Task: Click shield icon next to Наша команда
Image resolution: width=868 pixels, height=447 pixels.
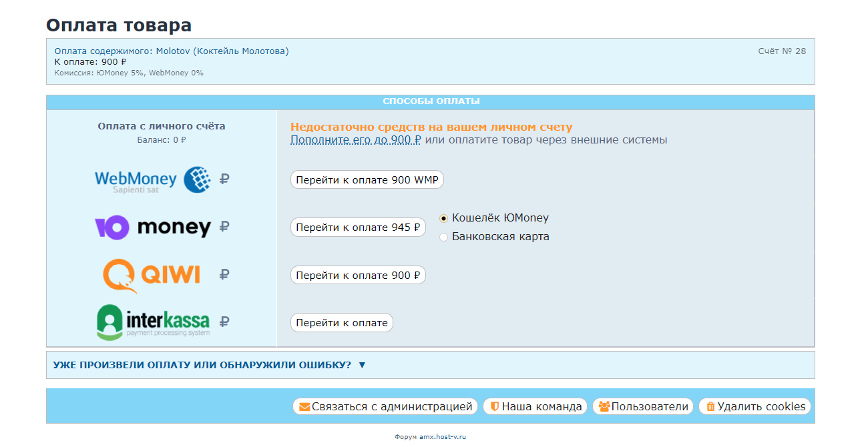Action: click(495, 406)
